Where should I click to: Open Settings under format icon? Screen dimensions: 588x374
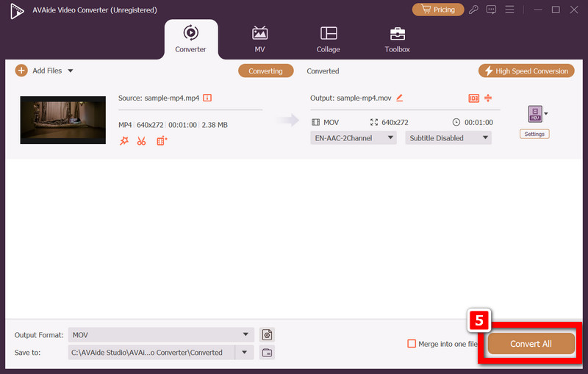click(534, 134)
